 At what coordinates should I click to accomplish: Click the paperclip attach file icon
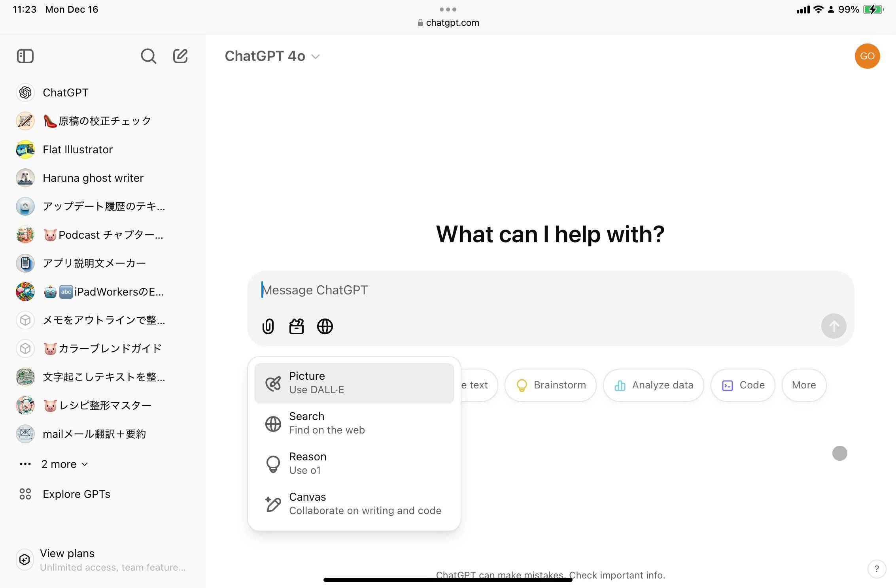point(268,326)
